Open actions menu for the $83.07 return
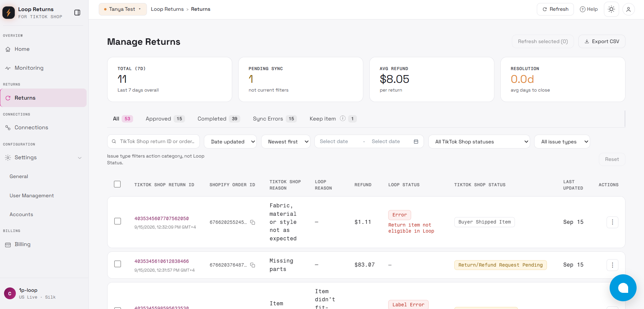Screen dimensions: 644x309 pos(612,265)
